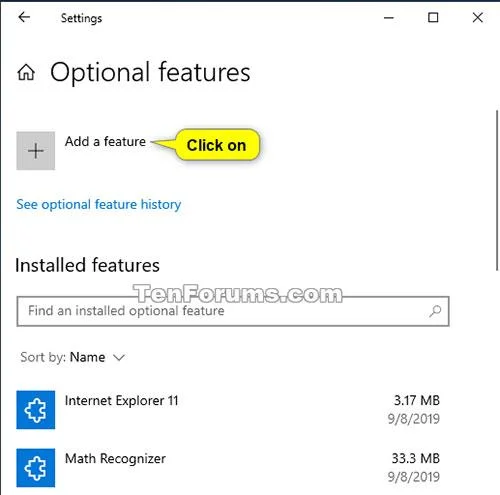500x495 pixels.
Task: Click the Optional features page title
Action: point(150,72)
